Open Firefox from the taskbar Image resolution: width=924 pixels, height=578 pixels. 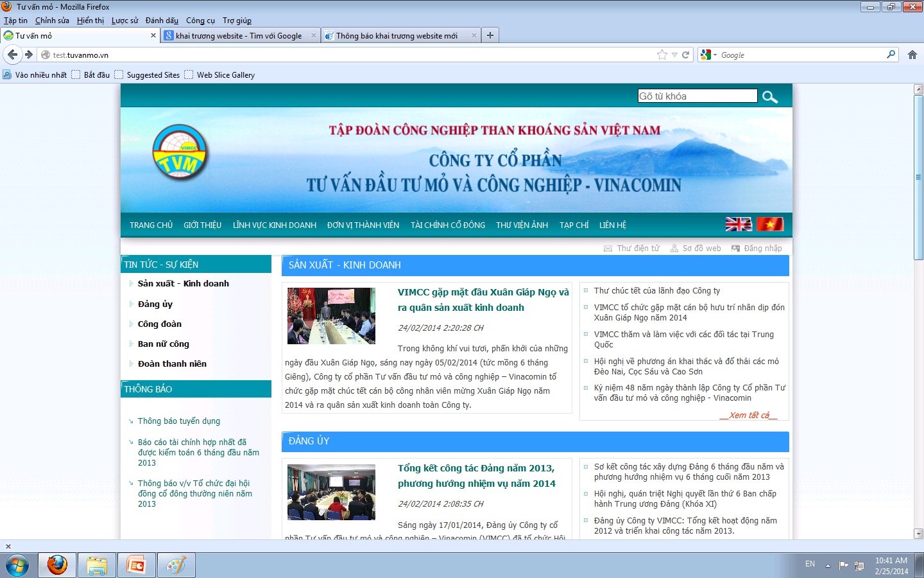[57, 565]
